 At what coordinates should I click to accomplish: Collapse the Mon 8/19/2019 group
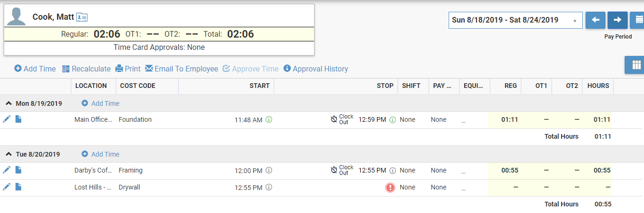tap(9, 103)
